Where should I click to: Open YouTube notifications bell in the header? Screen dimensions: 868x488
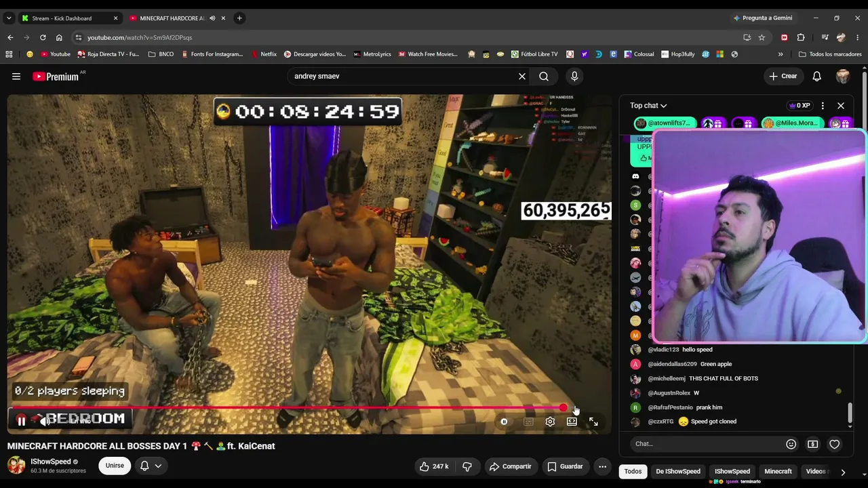coord(817,77)
